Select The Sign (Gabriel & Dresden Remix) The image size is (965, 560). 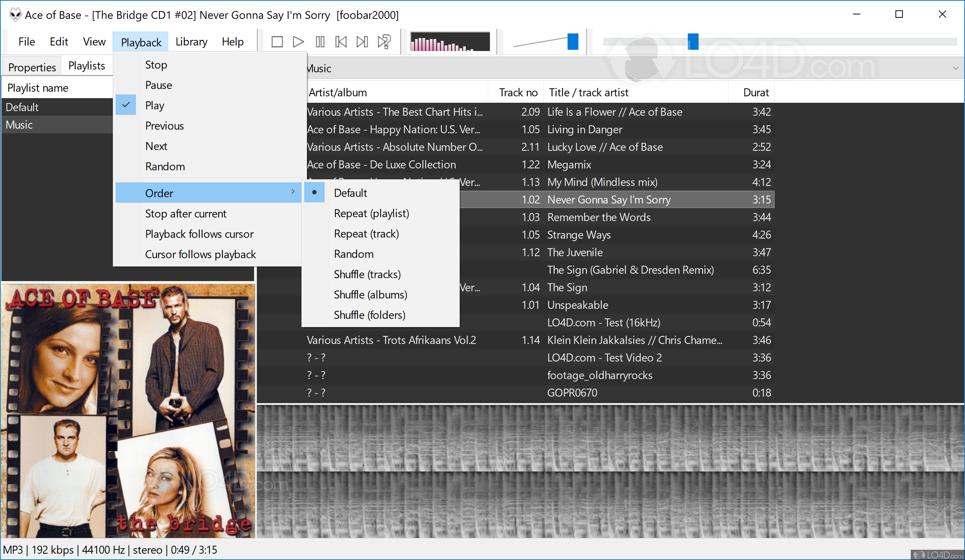click(617, 270)
